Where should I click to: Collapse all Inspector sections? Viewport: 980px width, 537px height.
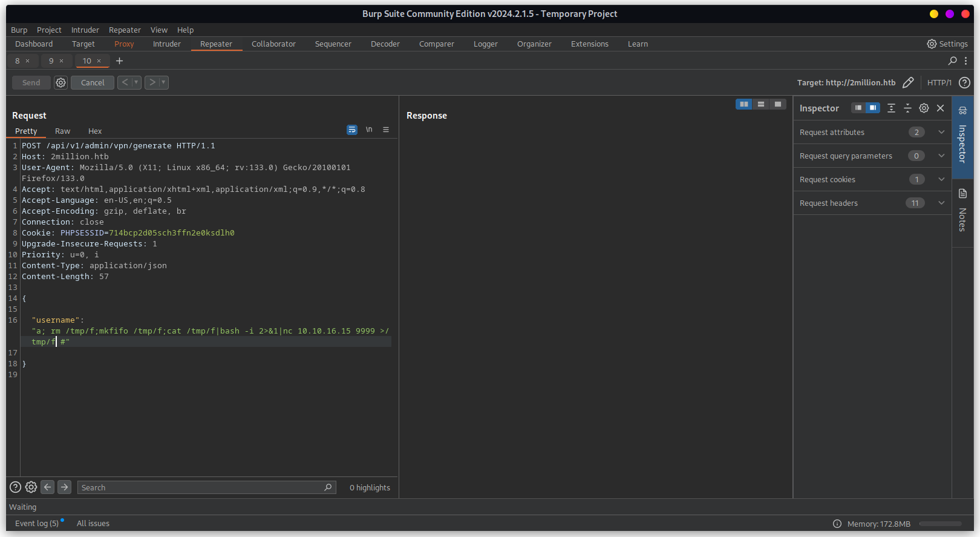[907, 108]
